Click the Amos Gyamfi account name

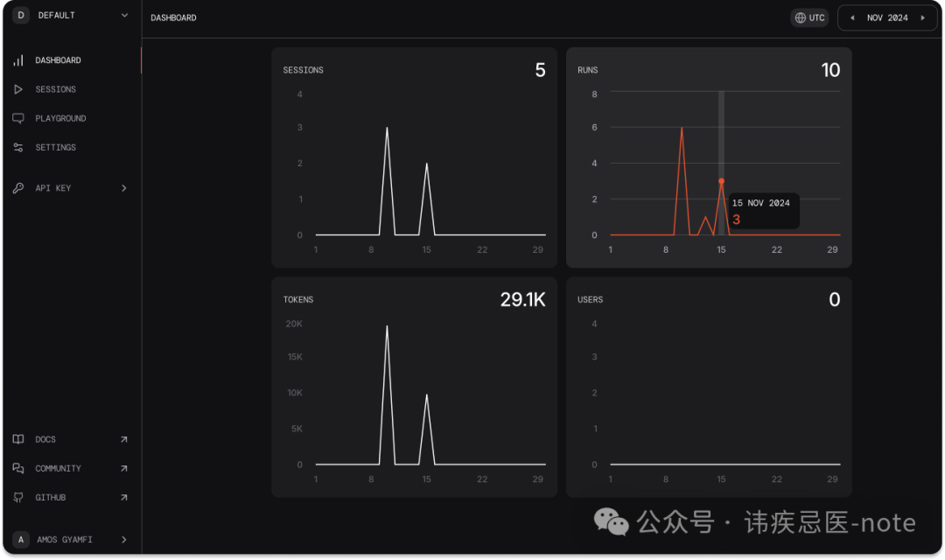pos(65,540)
